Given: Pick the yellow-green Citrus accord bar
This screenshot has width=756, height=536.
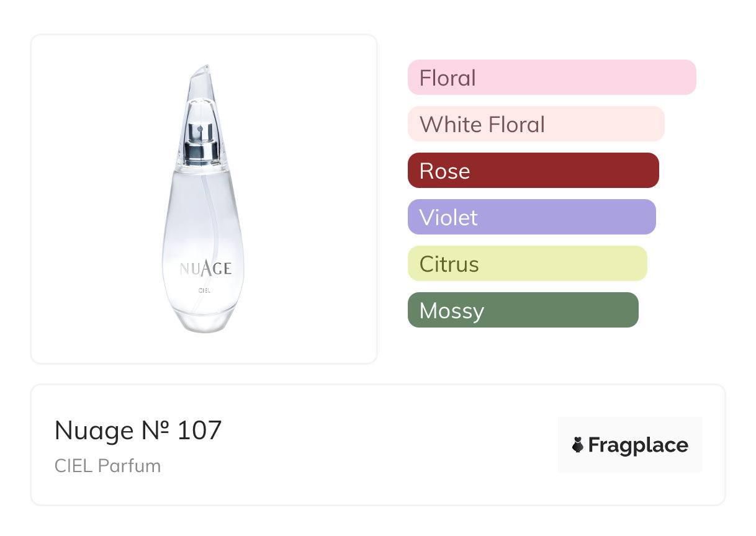Looking at the screenshot, I should (527, 264).
